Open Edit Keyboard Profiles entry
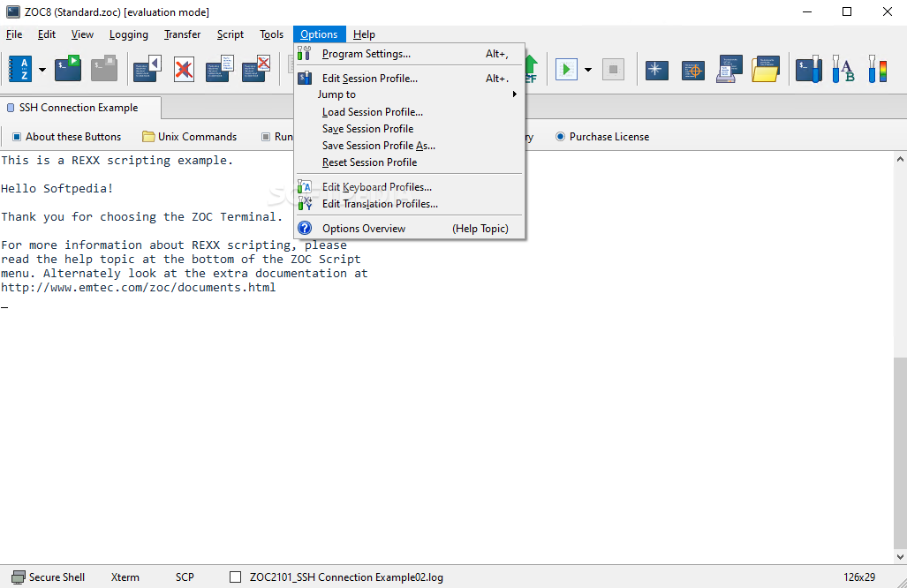 tap(410, 187)
